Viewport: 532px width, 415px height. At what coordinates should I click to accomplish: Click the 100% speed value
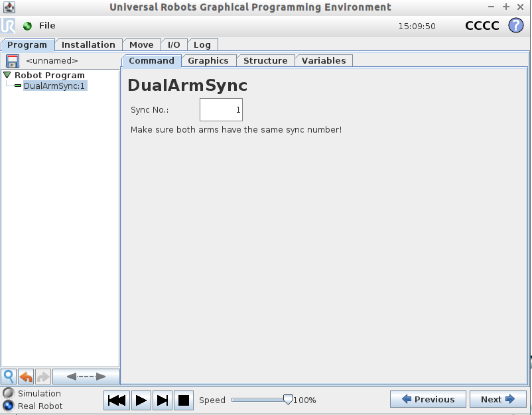point(304,400)
